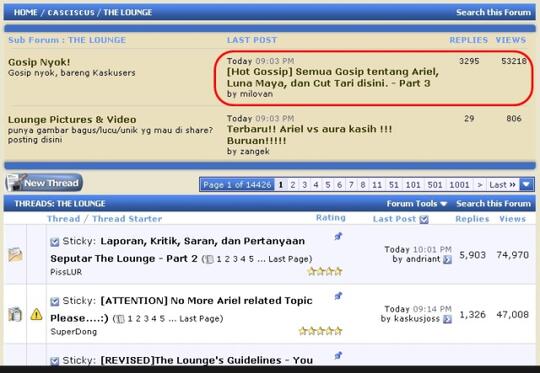Image resolution: width=540 pixels, height=373 pixels.
Task: Go to last post by andriant arrow icon
Action: (447, 259)
